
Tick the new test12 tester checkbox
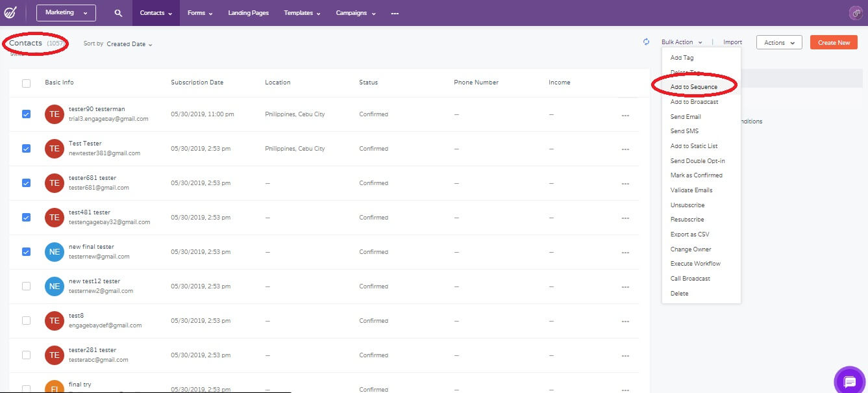[26, 286]
